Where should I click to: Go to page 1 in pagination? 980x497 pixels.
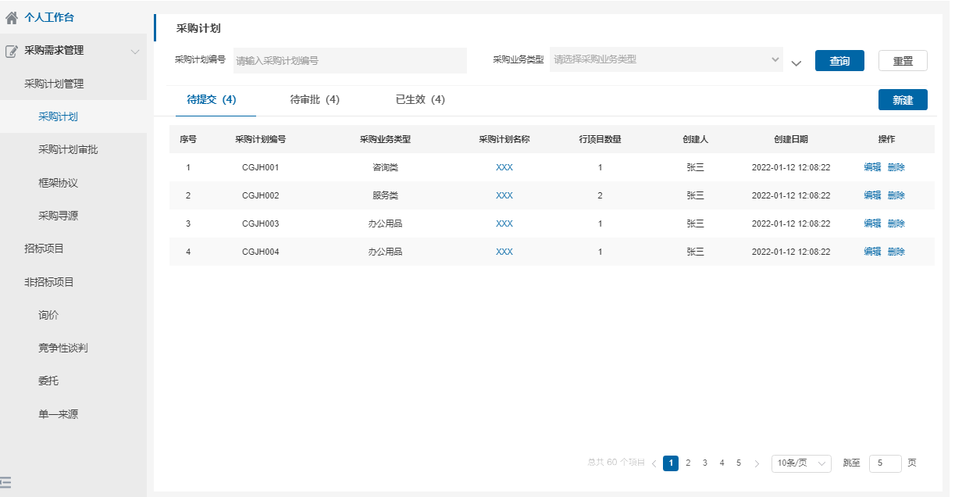pos(671,463)
